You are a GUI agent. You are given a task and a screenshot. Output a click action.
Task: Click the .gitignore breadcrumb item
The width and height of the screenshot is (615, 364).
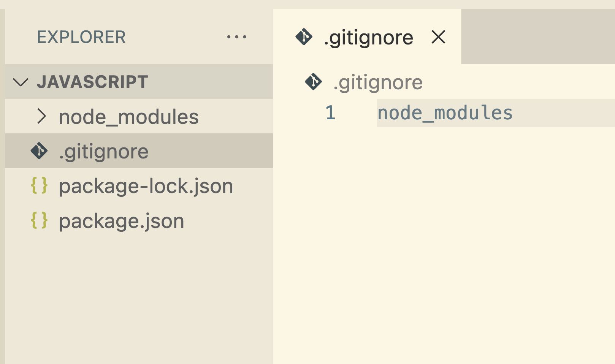[x=378, y=82]
